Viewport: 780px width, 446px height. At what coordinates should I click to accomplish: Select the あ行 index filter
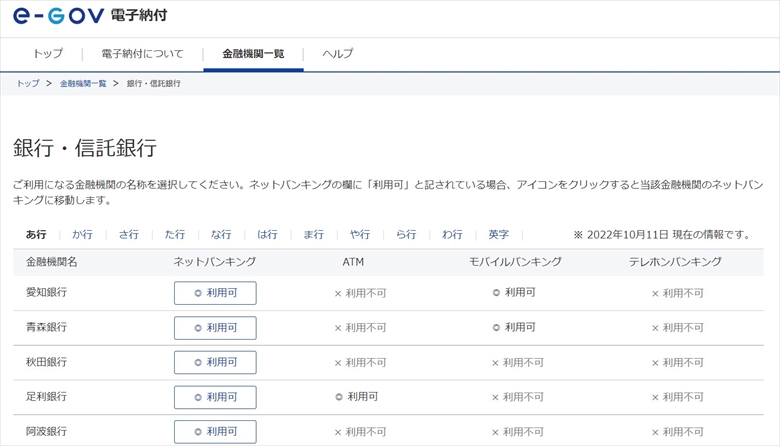(36, 234)
